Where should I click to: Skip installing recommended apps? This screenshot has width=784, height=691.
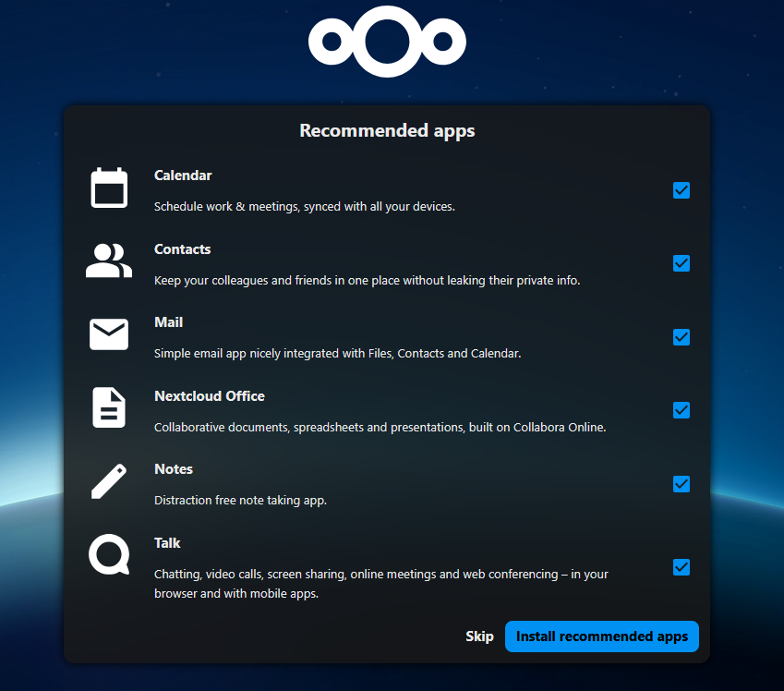click(479, 636)
